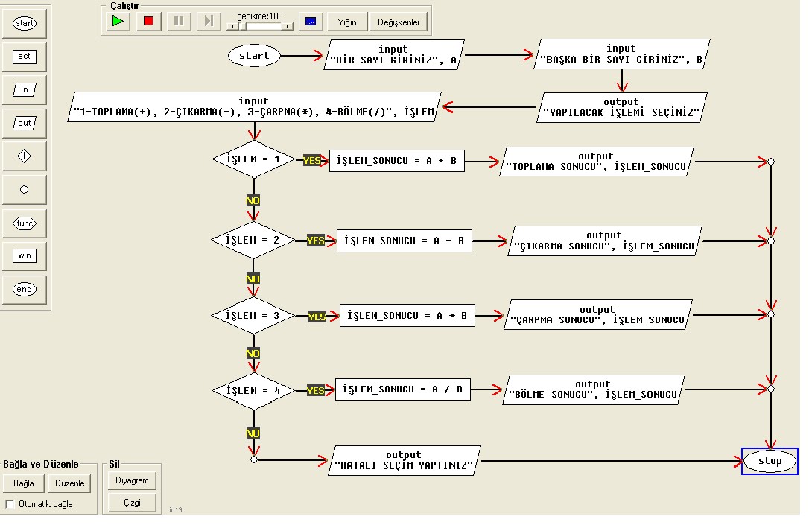
Task: Open the Değişkenler panel
Action: point(399,21)
